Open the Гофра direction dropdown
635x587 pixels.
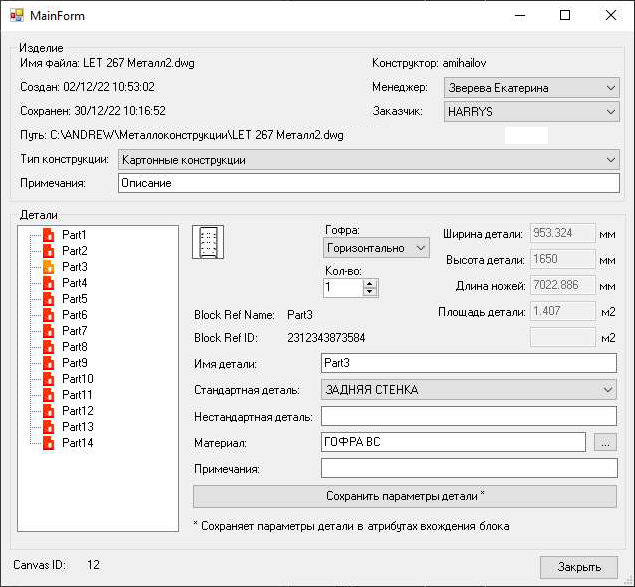point(420,247)
